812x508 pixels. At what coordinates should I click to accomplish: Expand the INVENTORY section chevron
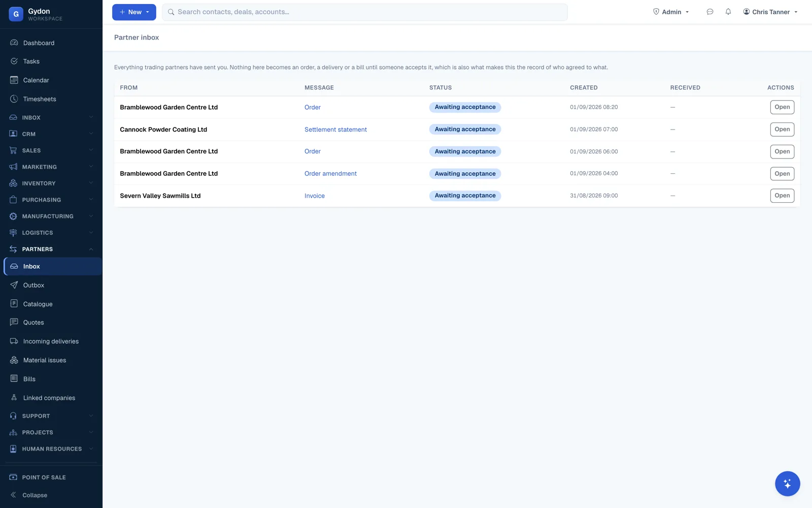tap(91, 183)
